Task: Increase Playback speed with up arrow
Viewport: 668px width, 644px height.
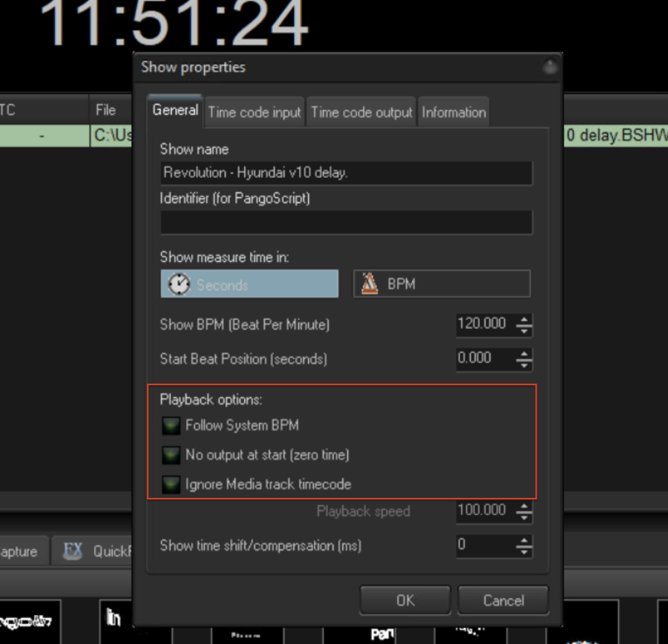Action: tap(524, 505)
